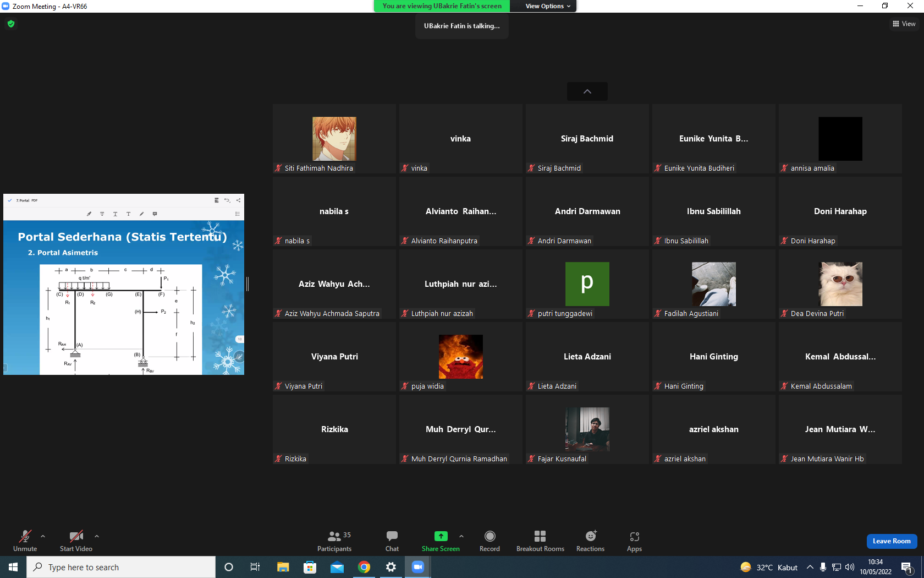Click Jean Mutiara Wanir Hb's tile

pos(840,429)
